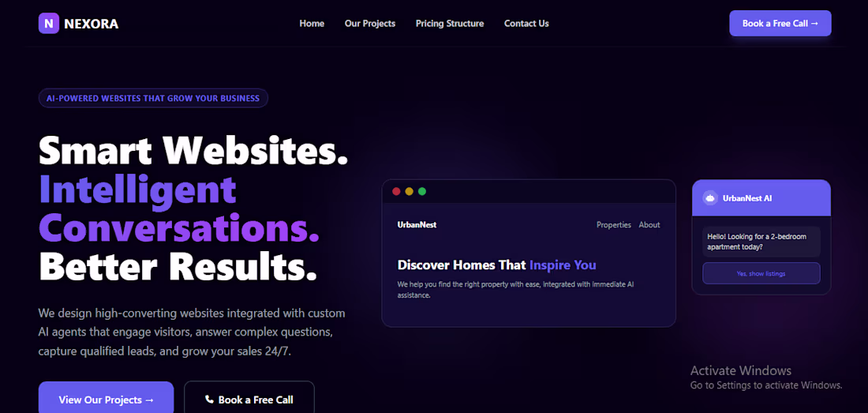This screenshot has height=413, width=868.
Task: Click the Book a Free Call outlined button
Action: (249, 399)
